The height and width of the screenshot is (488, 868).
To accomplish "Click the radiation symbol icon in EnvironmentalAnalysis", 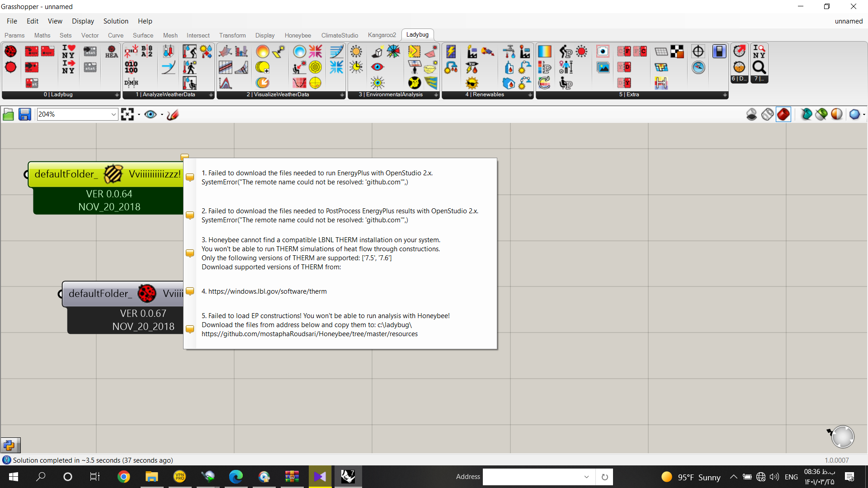I will [x=414, y=83].
